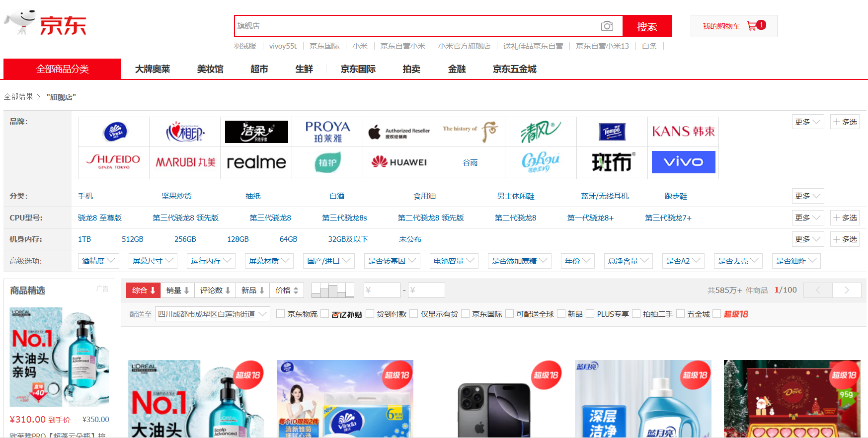Screen dimensions: 868x438
Task: Open the 蓝月亮 detergent product thumbnail
Action: [643, 399]
